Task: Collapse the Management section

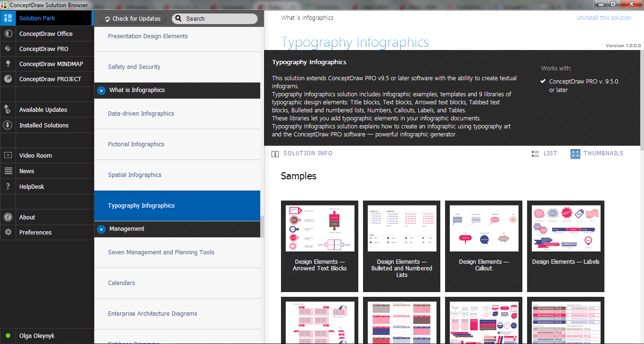Action: pyautogui.click(x=101, y=229)
